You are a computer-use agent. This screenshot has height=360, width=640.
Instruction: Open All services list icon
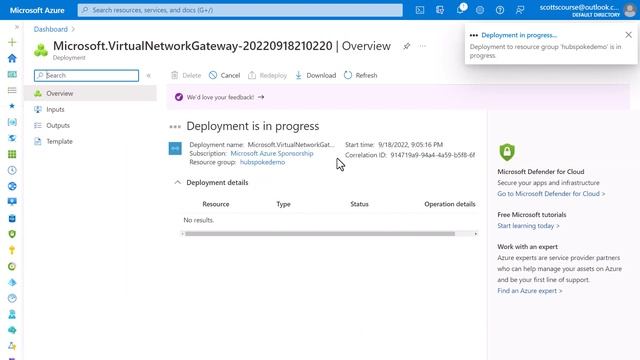[x=12, y=90]
